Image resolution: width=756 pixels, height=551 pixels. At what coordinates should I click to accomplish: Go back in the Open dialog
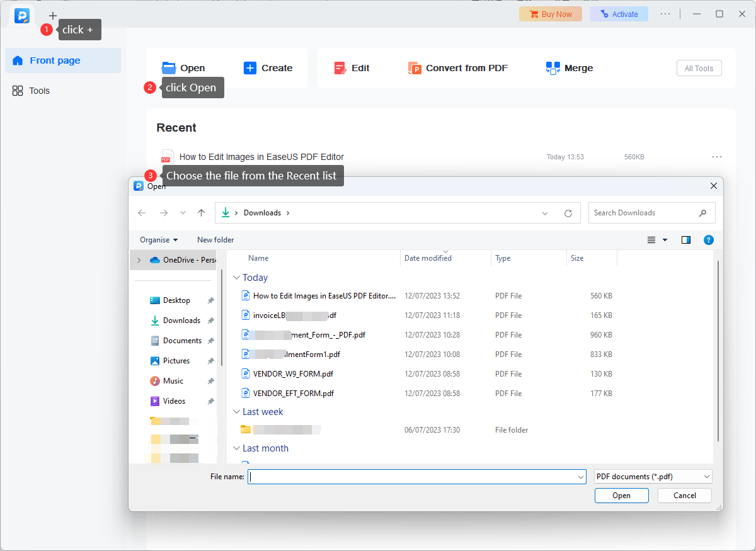point(142,213)
